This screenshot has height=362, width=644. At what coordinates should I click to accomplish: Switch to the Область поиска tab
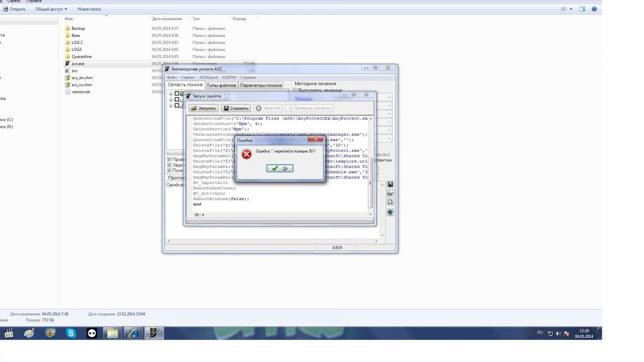point(185,85)
